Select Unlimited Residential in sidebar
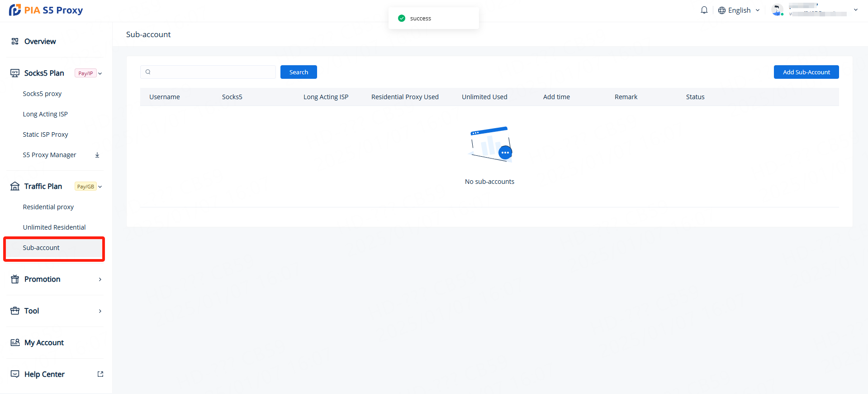The height and width of the screenshot is (394, 868). coord(54,227)
